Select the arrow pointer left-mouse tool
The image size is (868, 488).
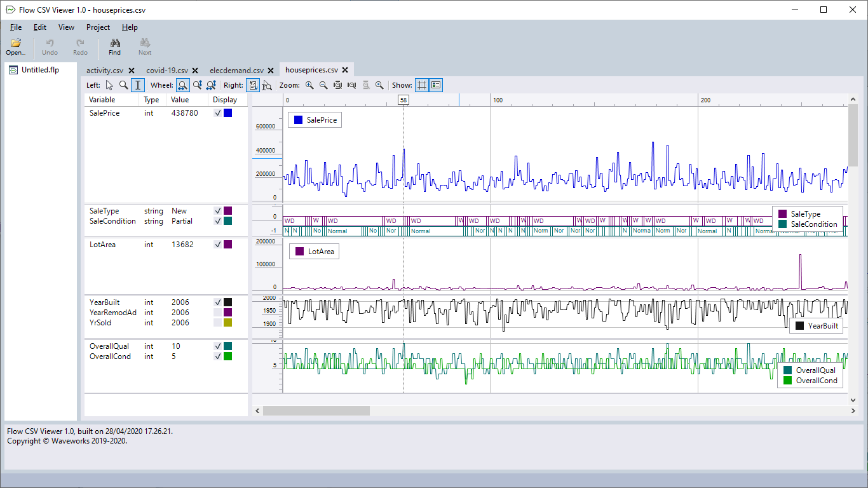(109, 85)
